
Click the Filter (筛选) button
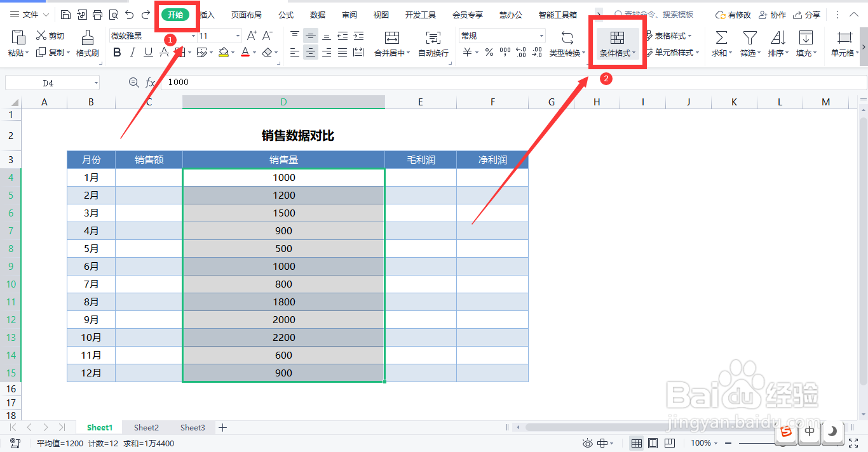click(750, 44)
